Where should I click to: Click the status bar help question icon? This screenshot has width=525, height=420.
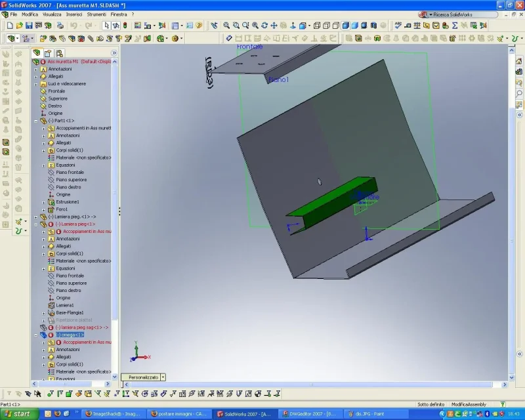point(503,404)
